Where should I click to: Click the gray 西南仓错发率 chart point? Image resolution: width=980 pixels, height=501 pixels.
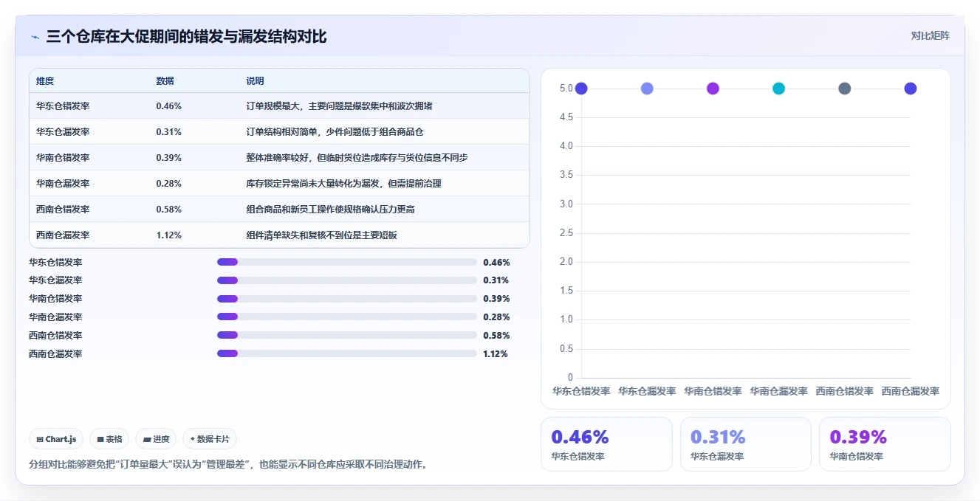point(845,89)
